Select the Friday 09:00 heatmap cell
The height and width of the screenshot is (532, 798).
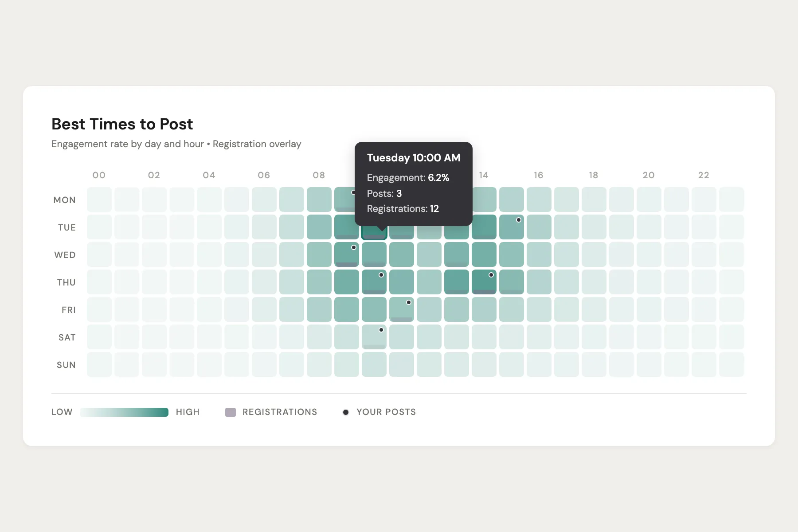point(347,309)
